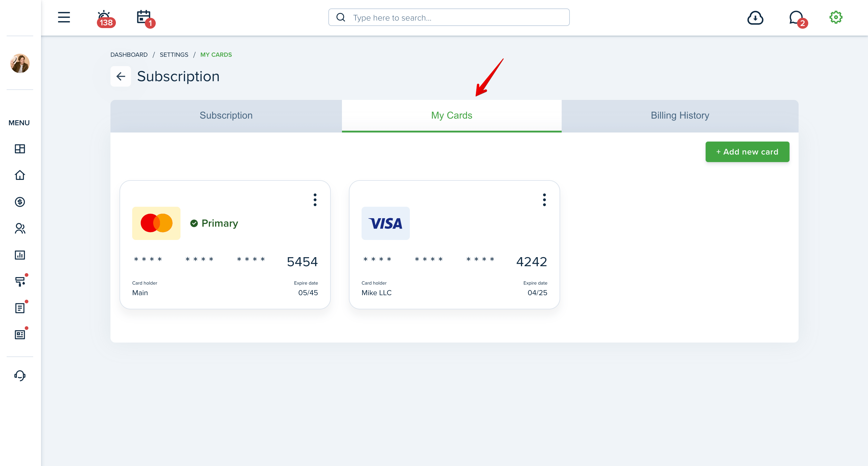Open the bar chart reports icon
Image resolution: width=868 pixels, height=466 pixels.
pyautogui.click(x=20, y=255)
